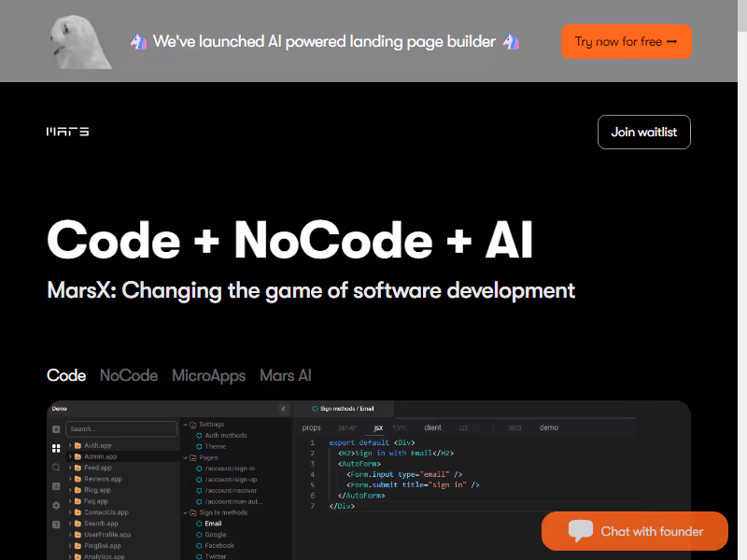
Task: Click the Facebook sign-in method icon
Action: 199,546
